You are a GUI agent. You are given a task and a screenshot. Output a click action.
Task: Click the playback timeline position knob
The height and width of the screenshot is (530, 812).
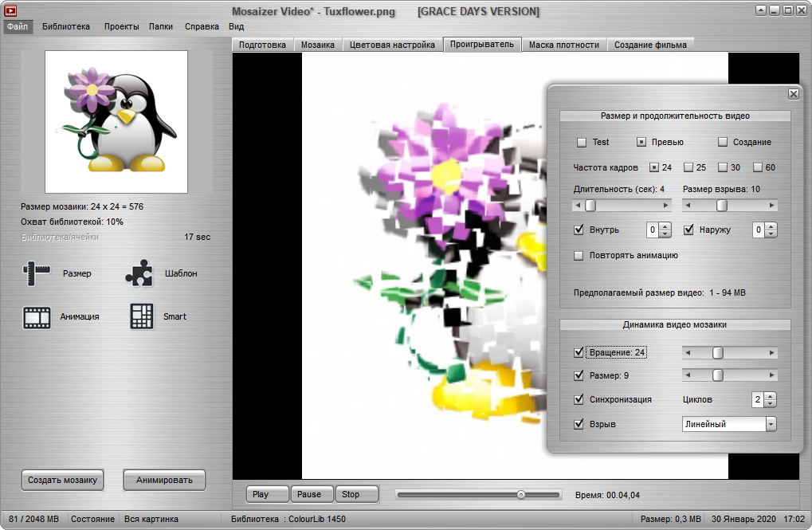click(521, 495)
